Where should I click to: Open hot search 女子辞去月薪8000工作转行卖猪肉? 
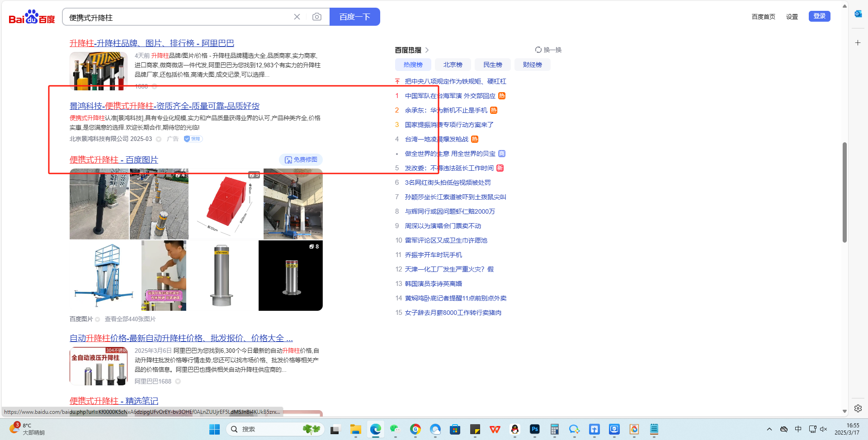pos(453,313)
